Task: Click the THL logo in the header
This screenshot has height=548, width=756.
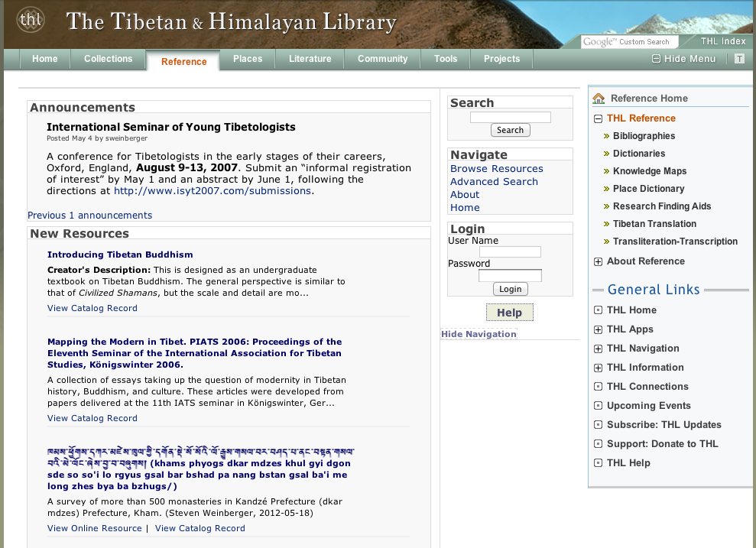Action: 31,21
